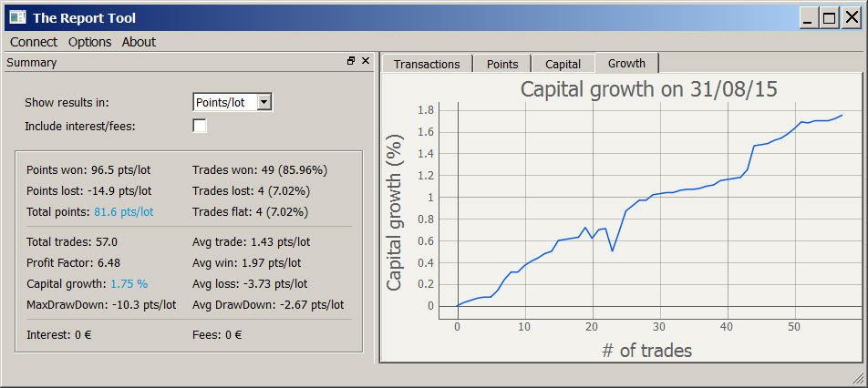The width and height of the screenshot is (868, 388).
Task: Click the Points won: 96.5 pts/lot text
Action: tap(88, 170)
